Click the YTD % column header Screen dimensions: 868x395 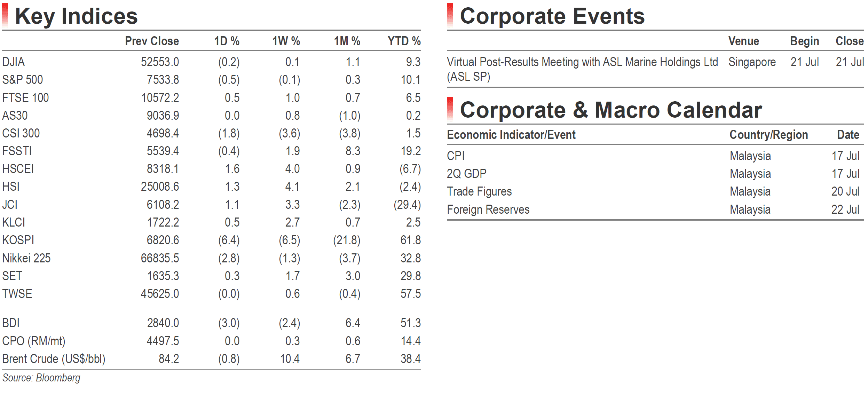click(x=404, y=41)
